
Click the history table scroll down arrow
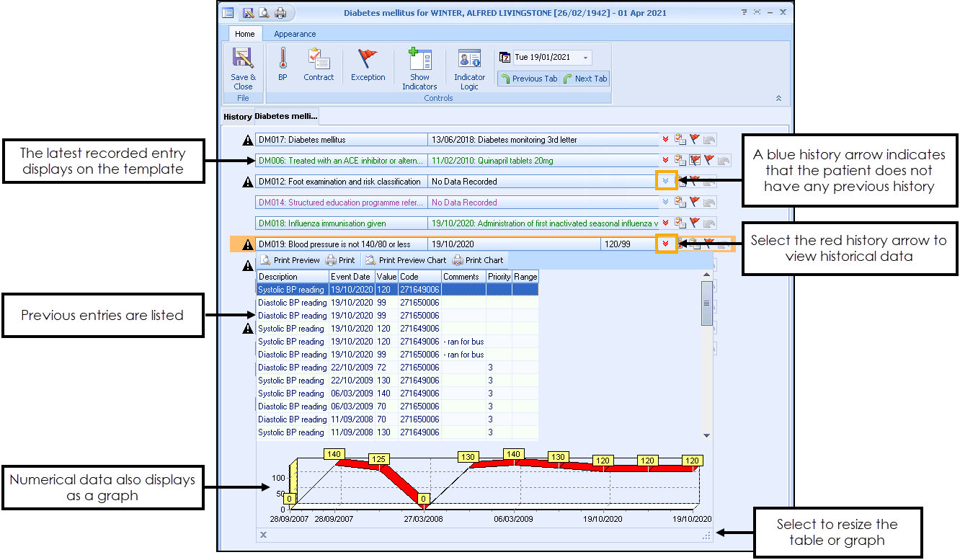(x=706, y=435)
